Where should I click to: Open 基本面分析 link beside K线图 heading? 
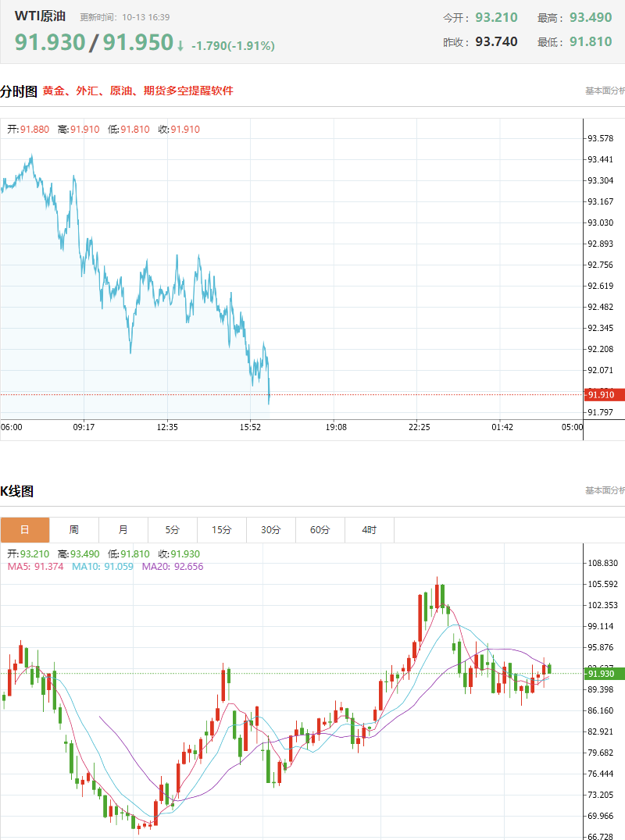[x=605, y=490]
